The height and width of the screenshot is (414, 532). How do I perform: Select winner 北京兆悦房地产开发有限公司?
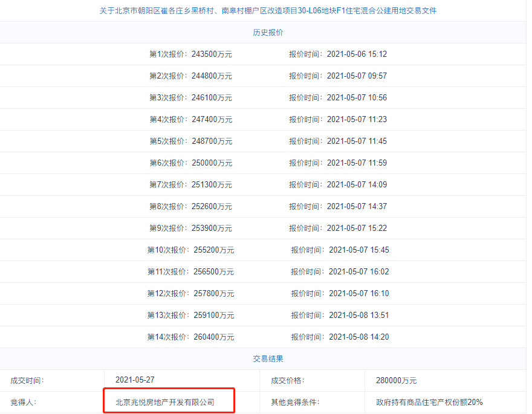point(165,402)
